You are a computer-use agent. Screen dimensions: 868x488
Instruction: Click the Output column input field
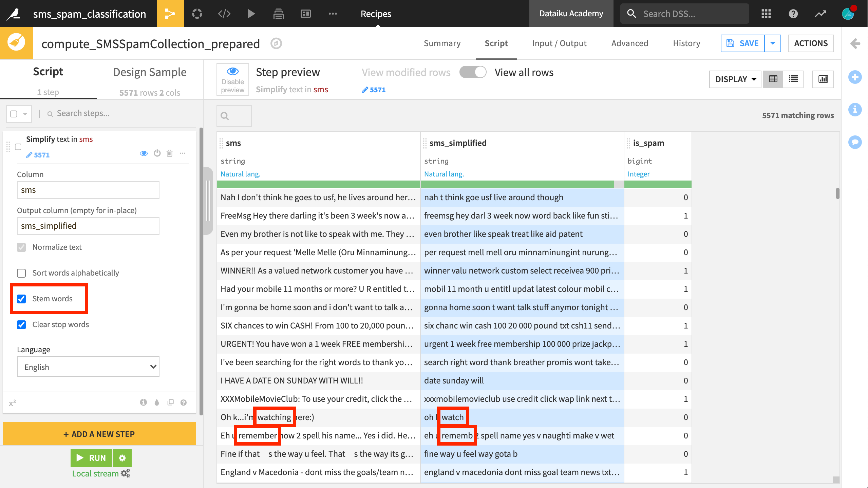[x=88, y=226]
